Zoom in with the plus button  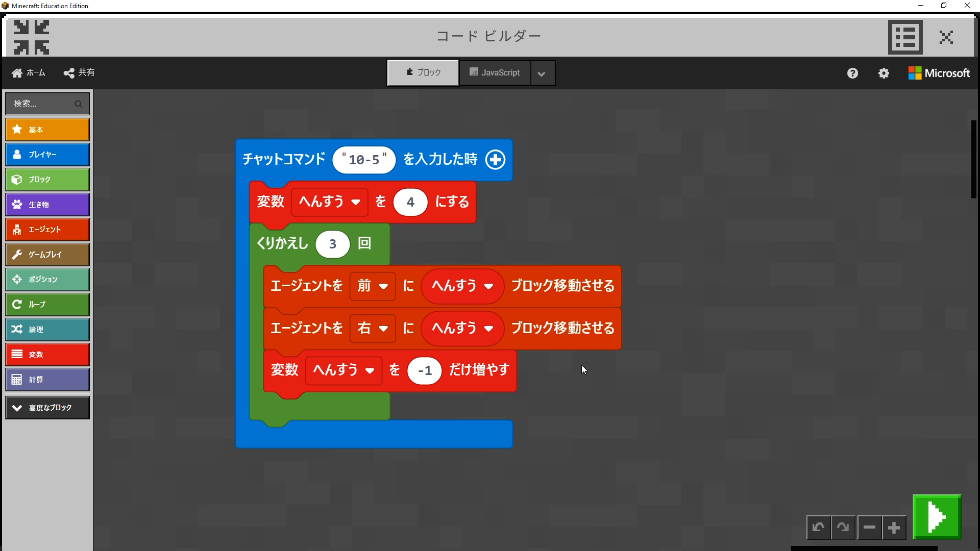tap(894, 528)
